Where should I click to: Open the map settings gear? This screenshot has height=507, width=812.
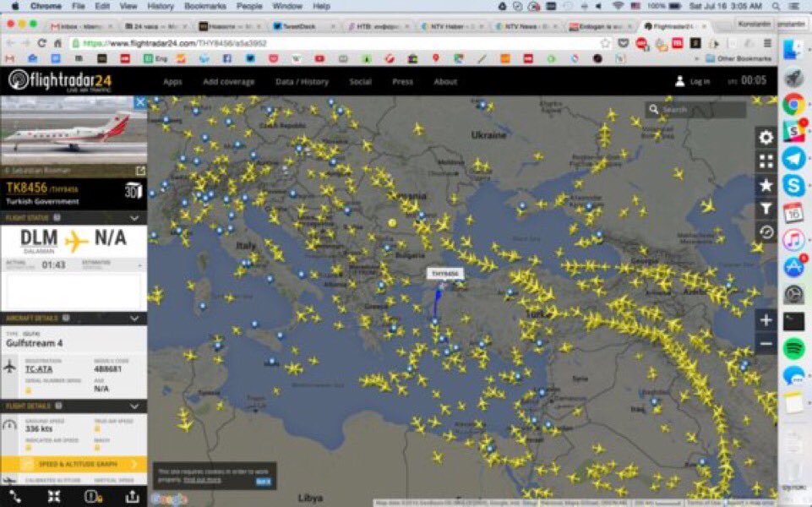point(766,137)
